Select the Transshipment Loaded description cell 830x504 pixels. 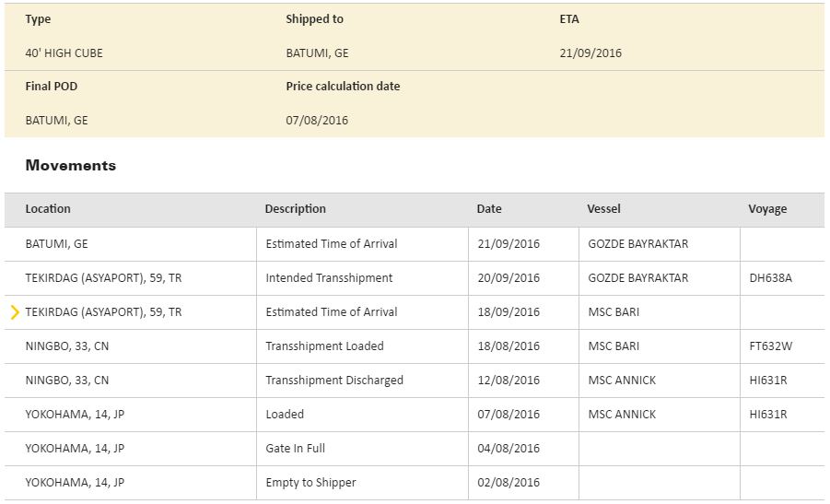pyautogui.click(x=324, y=346)
